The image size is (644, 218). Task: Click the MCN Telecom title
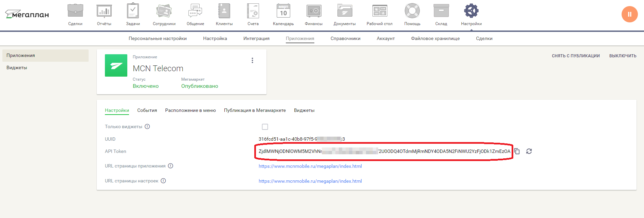(158, 68)
